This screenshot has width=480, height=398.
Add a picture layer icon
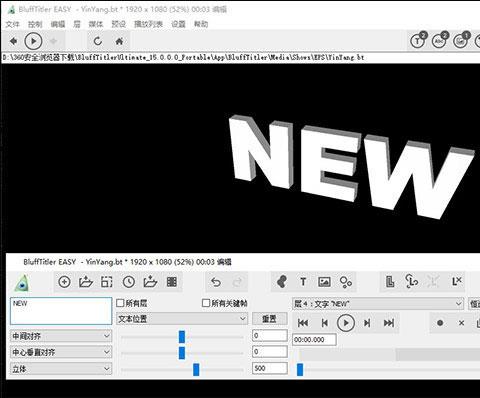click(x=324, y=282)
